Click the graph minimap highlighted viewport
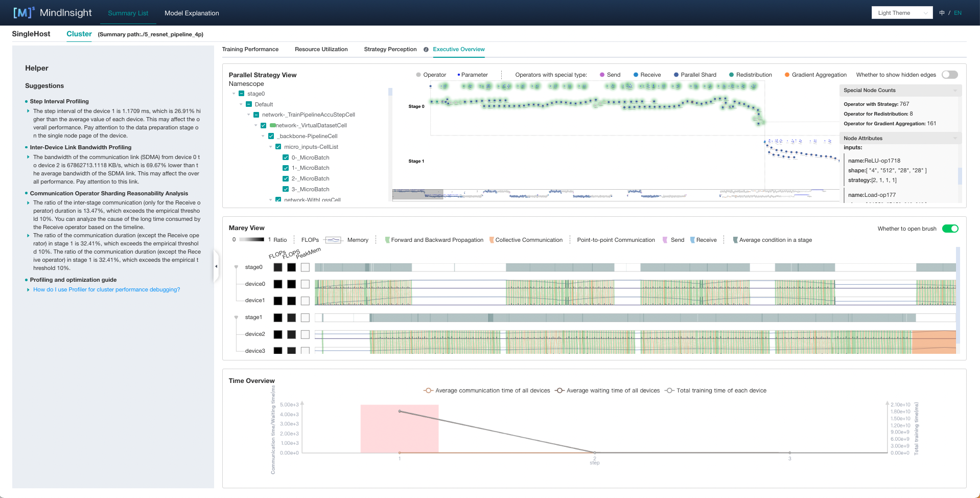Screen dimensions: 980x498 (417, 194)
